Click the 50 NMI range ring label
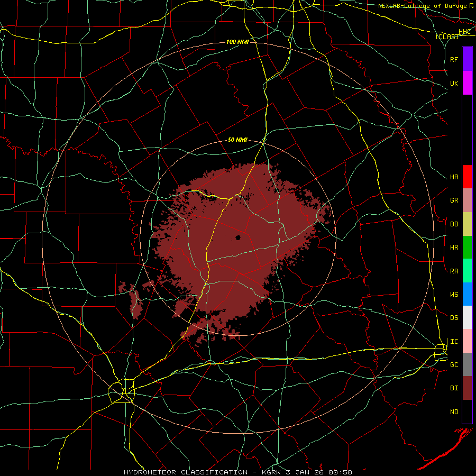The width and height of the screenshot is (476, 476). coord(237,140)
